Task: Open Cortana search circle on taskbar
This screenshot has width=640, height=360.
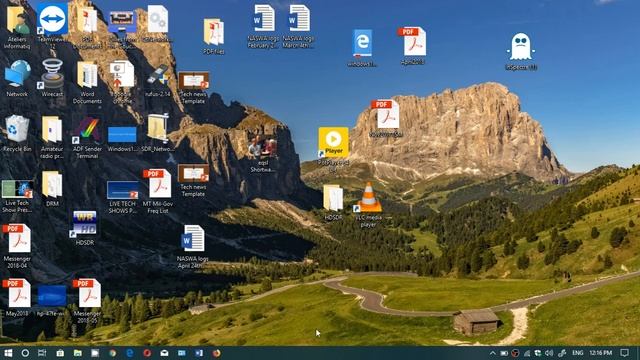Action: pyautogui.click(x=25, y=353)
